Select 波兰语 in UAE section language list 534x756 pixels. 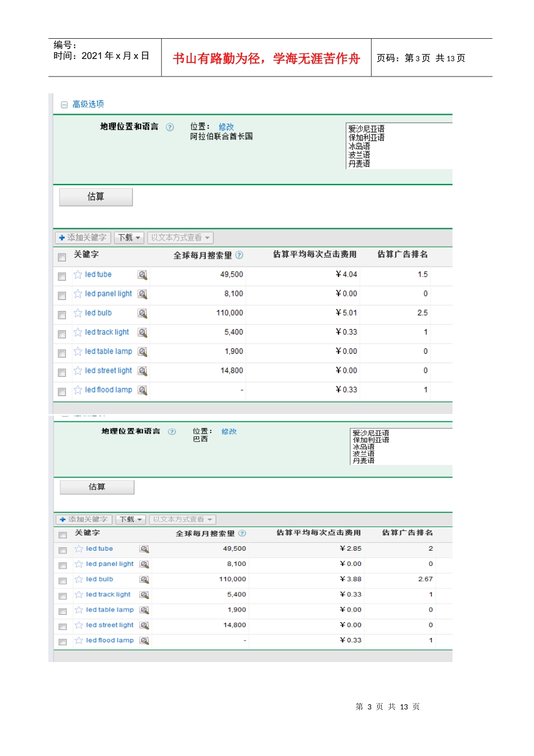click(x=359, y=155)
